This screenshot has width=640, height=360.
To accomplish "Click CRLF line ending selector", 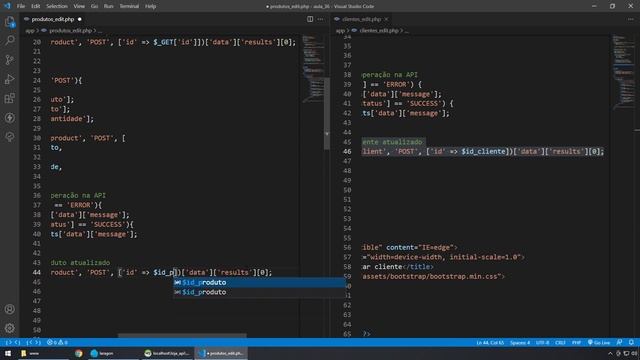I will (x=560, y=342).
